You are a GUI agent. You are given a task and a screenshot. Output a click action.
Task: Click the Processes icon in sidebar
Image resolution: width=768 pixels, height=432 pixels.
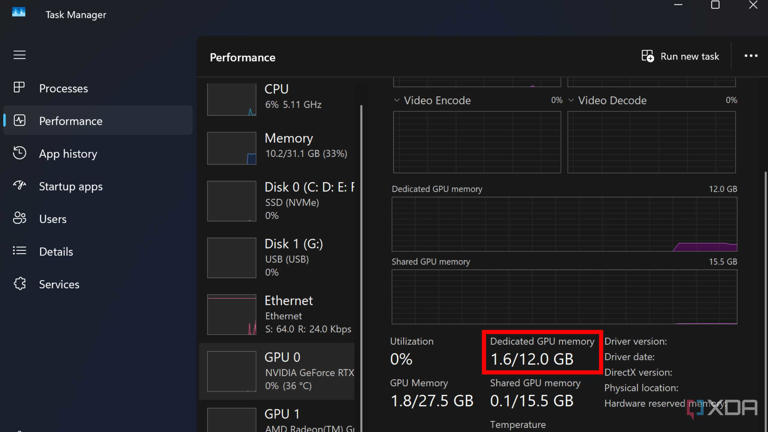[x=19, y=88]
